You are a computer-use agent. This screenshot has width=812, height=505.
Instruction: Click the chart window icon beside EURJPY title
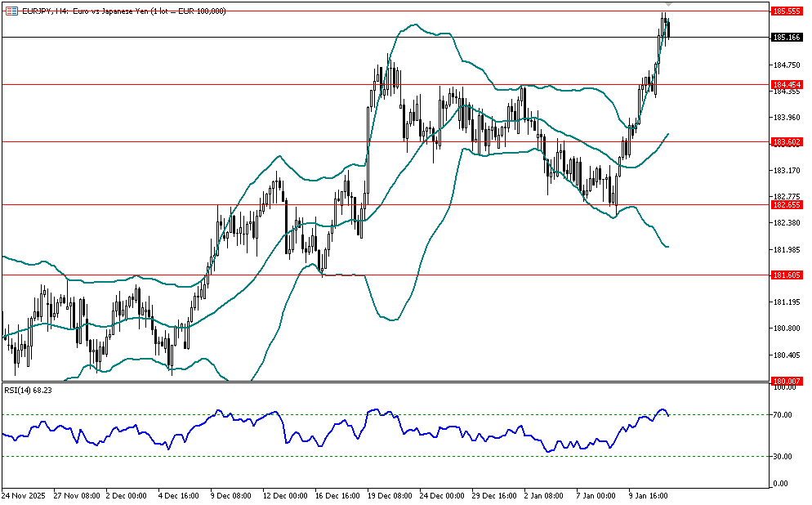(10, 11)
